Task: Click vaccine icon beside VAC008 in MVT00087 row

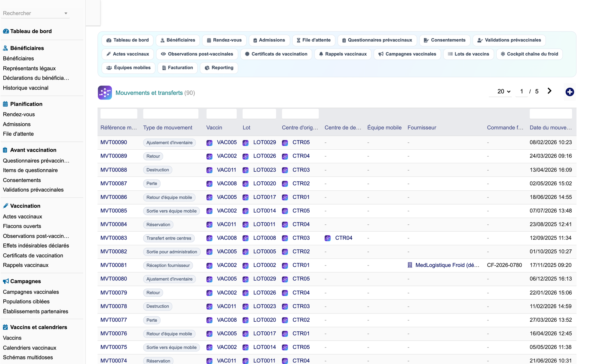Action: 209,184
